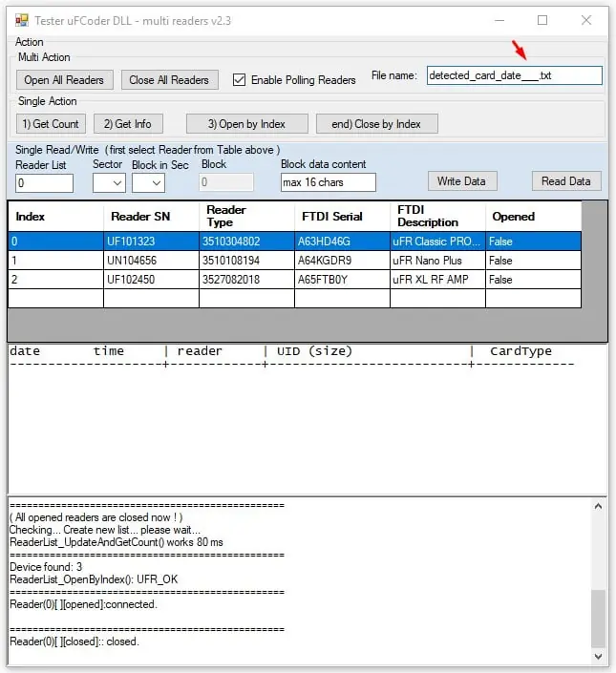The image size is (616, 673).
Task: Click the 1) Get Count button
Action: pos(51,123)
